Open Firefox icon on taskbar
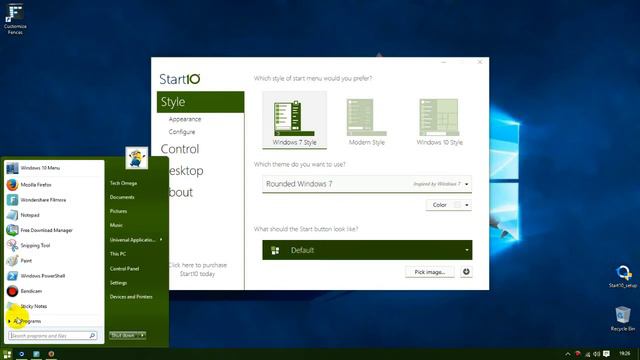 [x=51, y=354]
